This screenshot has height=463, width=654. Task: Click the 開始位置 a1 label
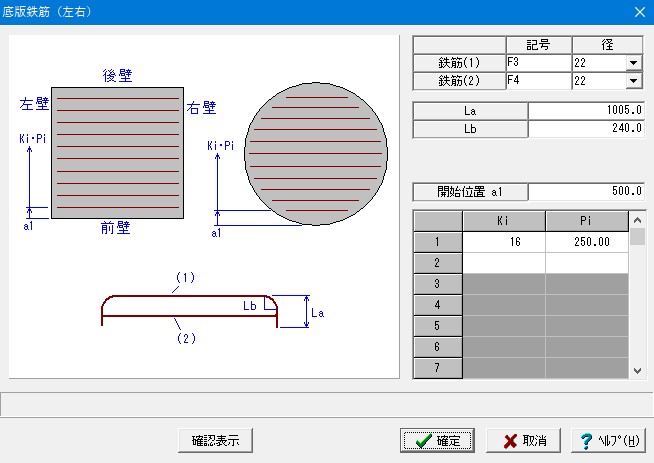point(470,192)
